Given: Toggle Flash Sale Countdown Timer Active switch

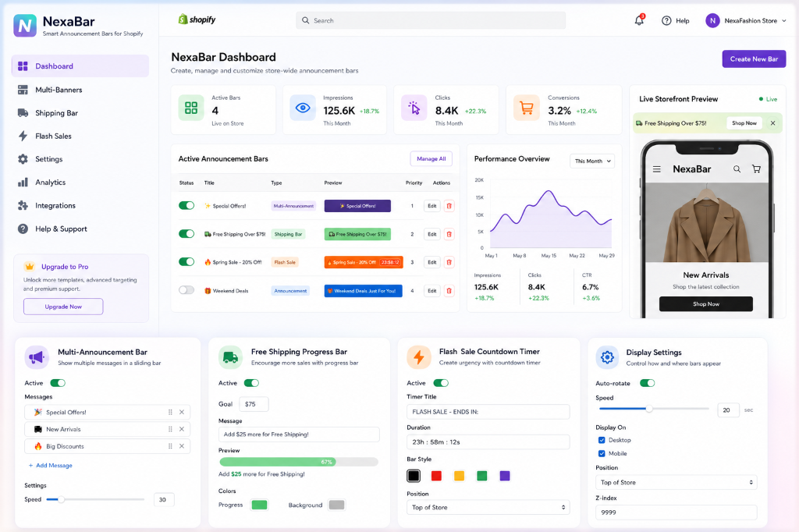Looking at the screenshot, I should (441, 383).
